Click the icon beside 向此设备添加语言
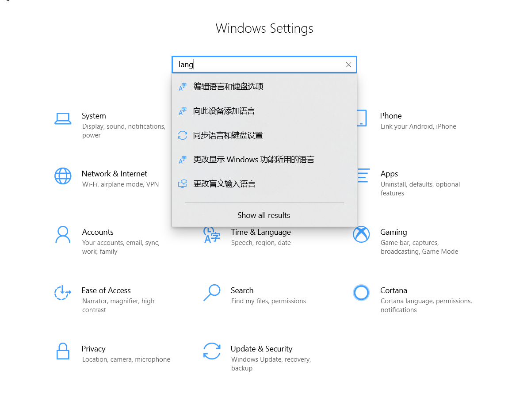531x420 pixels. (x=183, y=111)
